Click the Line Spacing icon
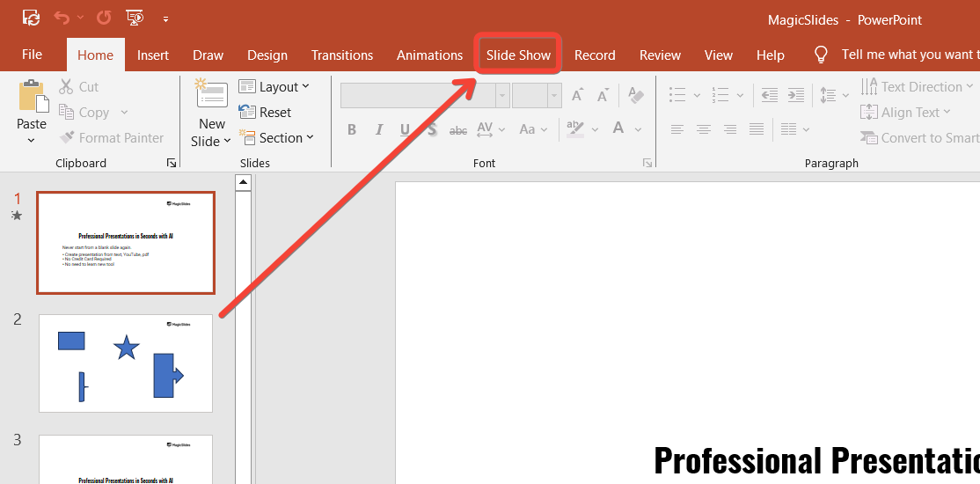 [x=828, y=95]
